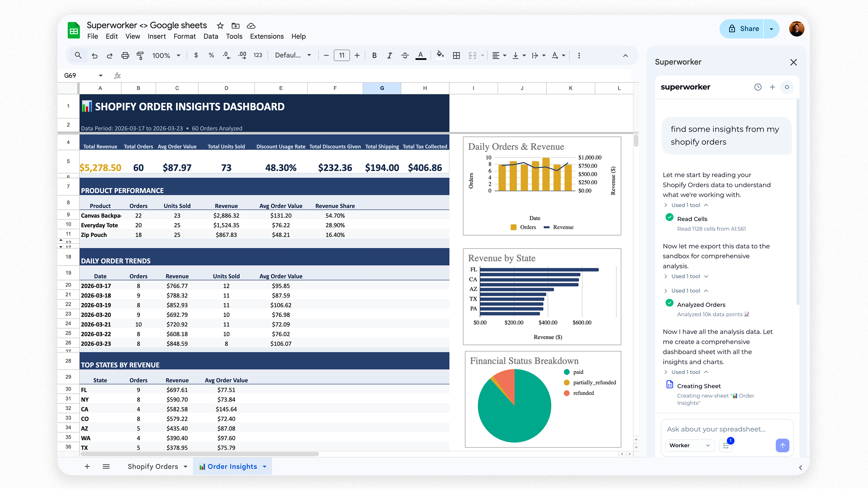Viewport: 868px width, 495px height.
Task: Open the zoom level dropdown
Action: pyautogui.click(x=166, y=55)
